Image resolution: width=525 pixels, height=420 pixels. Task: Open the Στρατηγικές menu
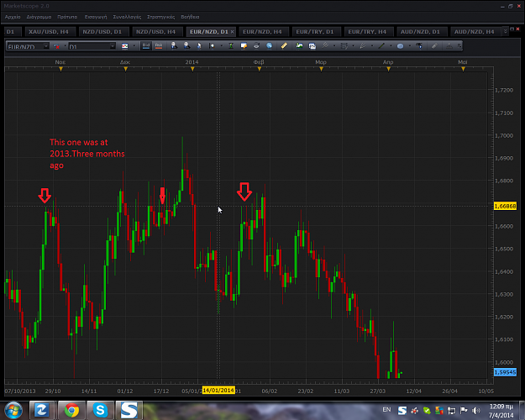[x=161, y=17]
